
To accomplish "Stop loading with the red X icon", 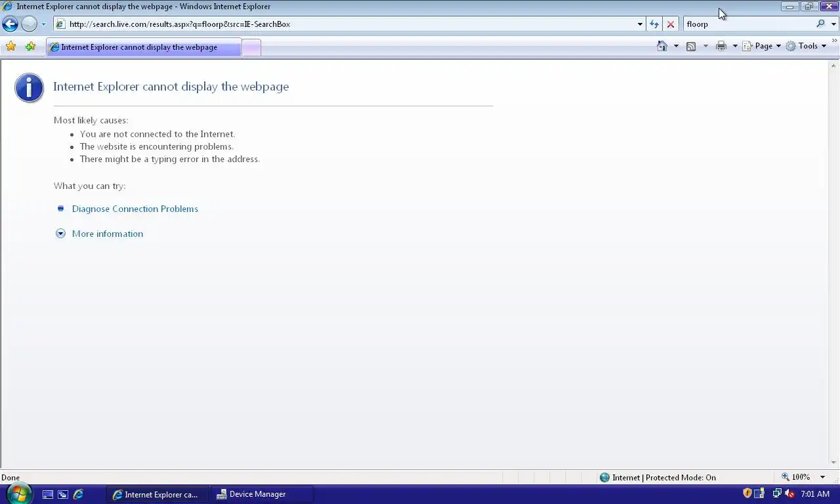I will [671, 24].
